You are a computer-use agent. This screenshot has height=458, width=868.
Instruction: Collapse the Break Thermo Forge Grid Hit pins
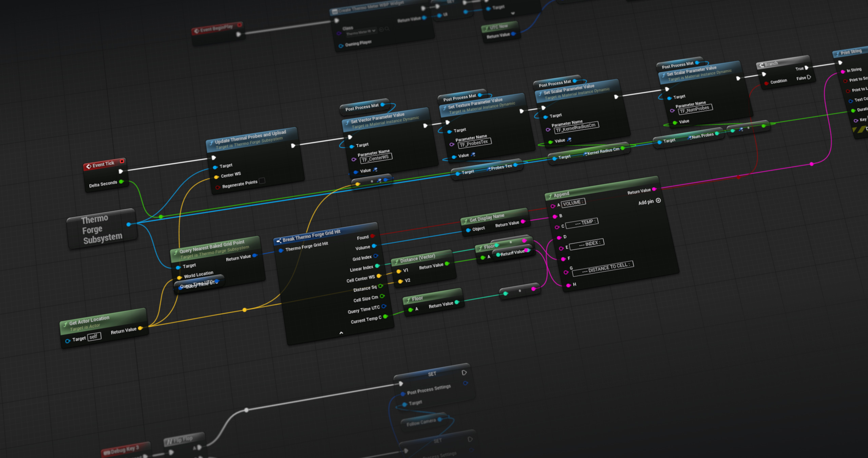point(341,333)
